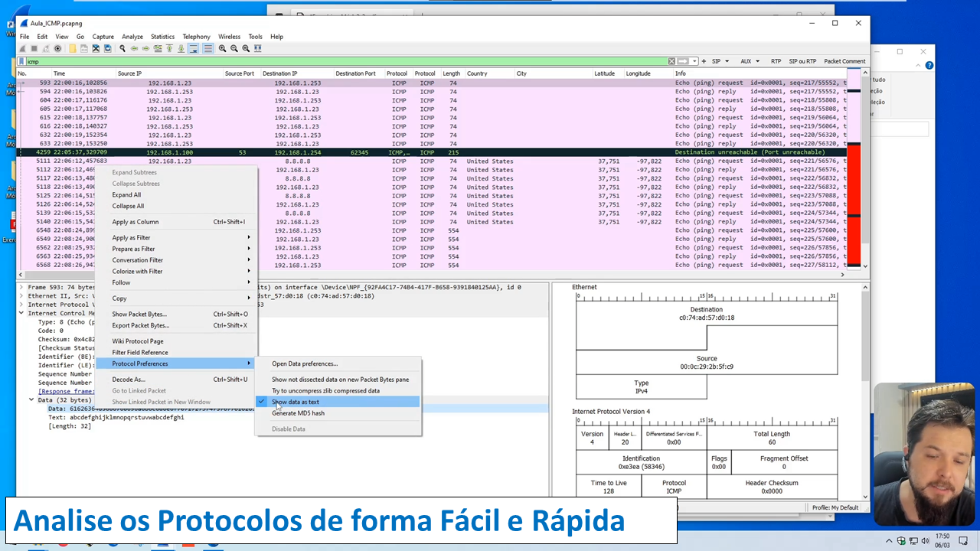
Task: Expand the Copy submenu
Action: (175, 298)
